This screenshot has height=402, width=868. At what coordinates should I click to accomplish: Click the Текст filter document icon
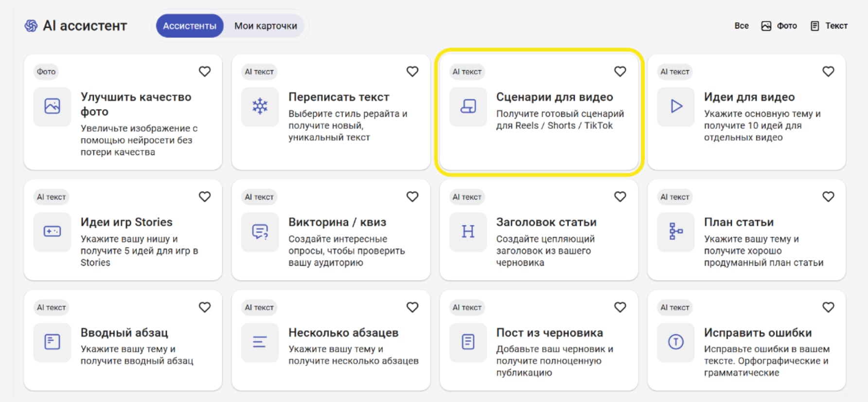(815, 26)
